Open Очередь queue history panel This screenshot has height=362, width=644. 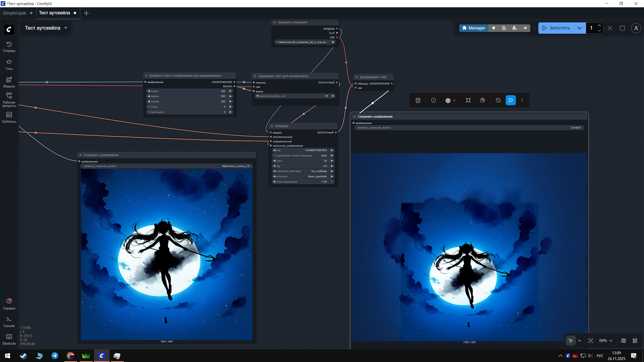9,47
